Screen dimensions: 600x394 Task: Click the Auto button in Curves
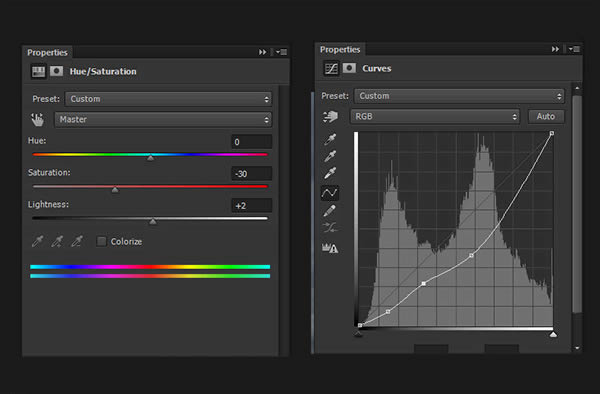click(x=546, y=117)
